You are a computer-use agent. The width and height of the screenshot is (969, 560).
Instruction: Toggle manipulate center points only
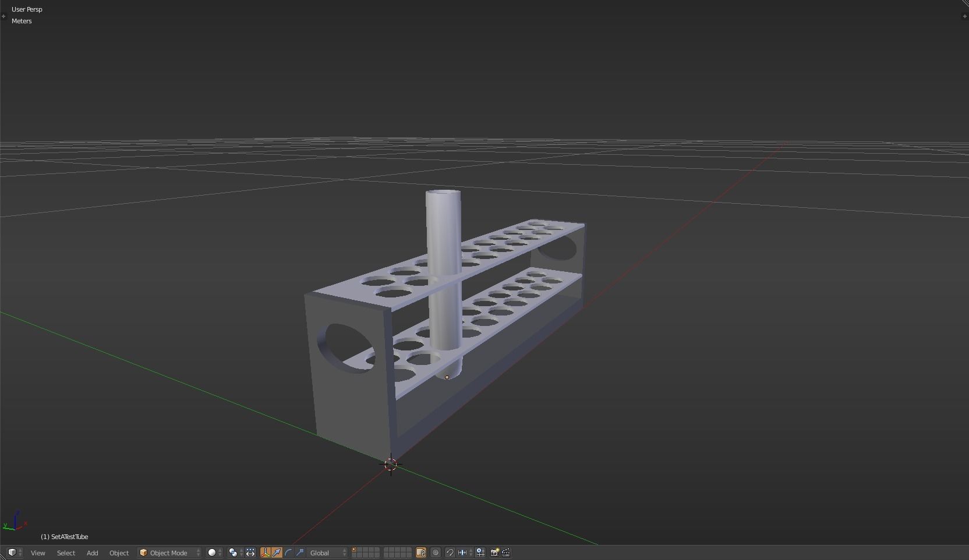point(250,552)
